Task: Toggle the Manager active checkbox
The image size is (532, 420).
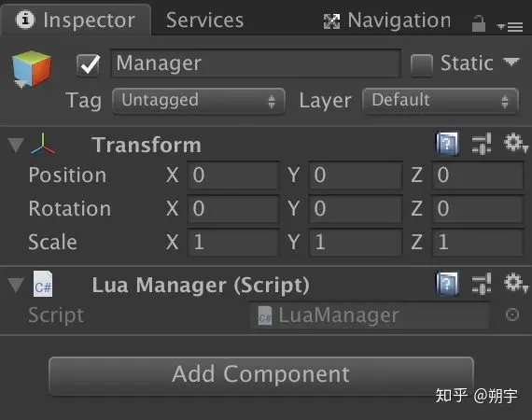Action: 89,65
